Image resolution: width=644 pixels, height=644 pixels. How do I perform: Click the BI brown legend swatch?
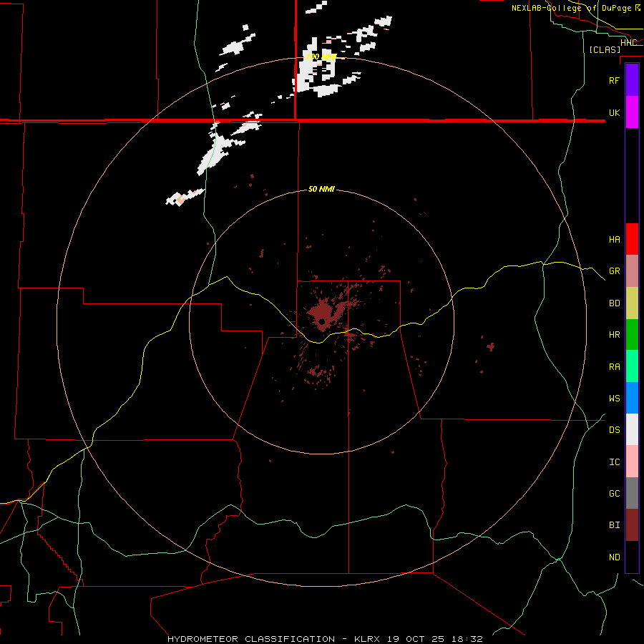coord(632,525)
